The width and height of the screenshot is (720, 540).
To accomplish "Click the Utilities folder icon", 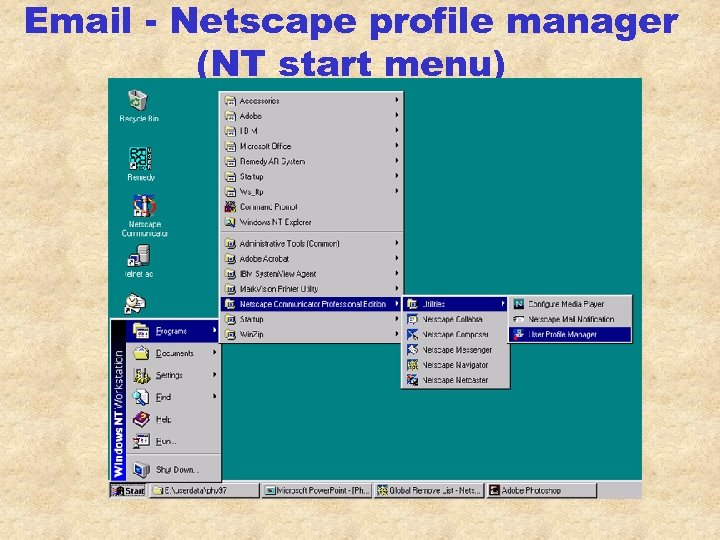I will (x=412, y=304).
